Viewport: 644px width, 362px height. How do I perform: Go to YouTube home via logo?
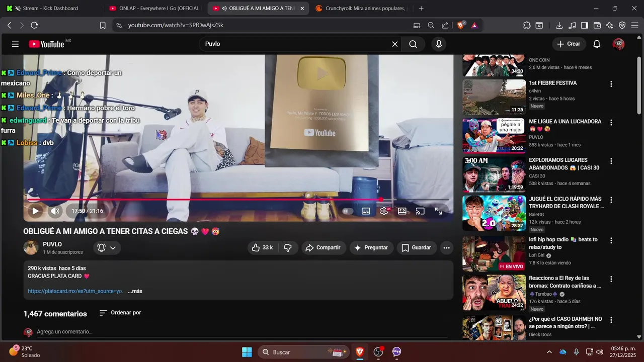click(47, 44)
